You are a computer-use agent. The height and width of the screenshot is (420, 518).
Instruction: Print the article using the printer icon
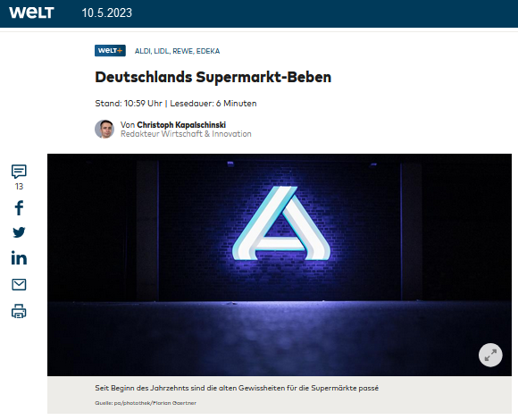pos(19,311)
